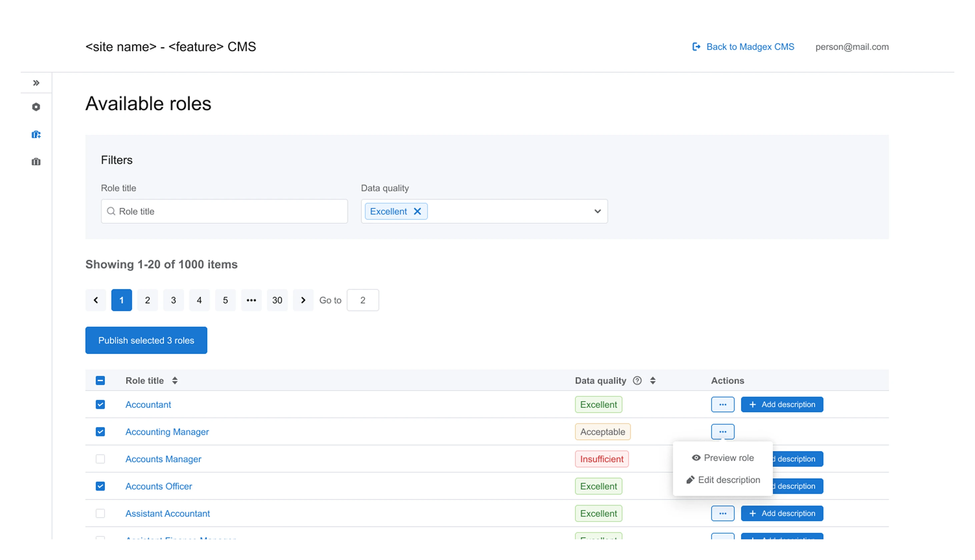
Task: Focus the Role title search field
Action: 224,211
